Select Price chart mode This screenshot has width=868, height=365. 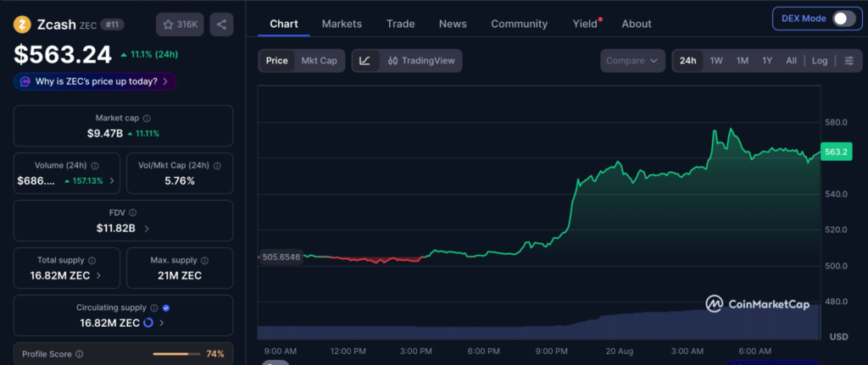[x=277, y=61]
